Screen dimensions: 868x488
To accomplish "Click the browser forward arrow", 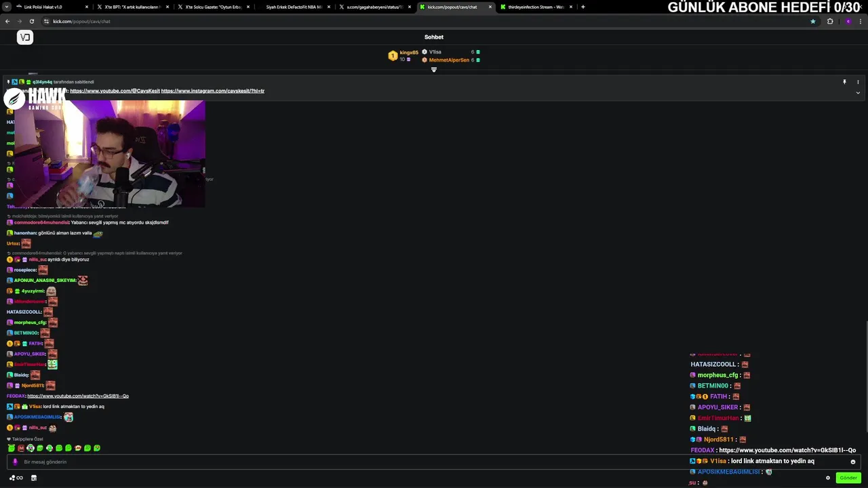I will 19,21.
